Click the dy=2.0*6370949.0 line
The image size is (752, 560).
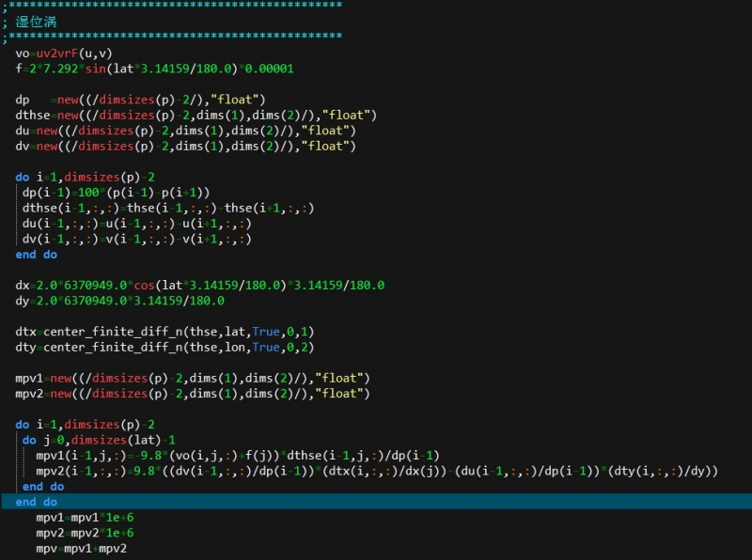[119, 301]
